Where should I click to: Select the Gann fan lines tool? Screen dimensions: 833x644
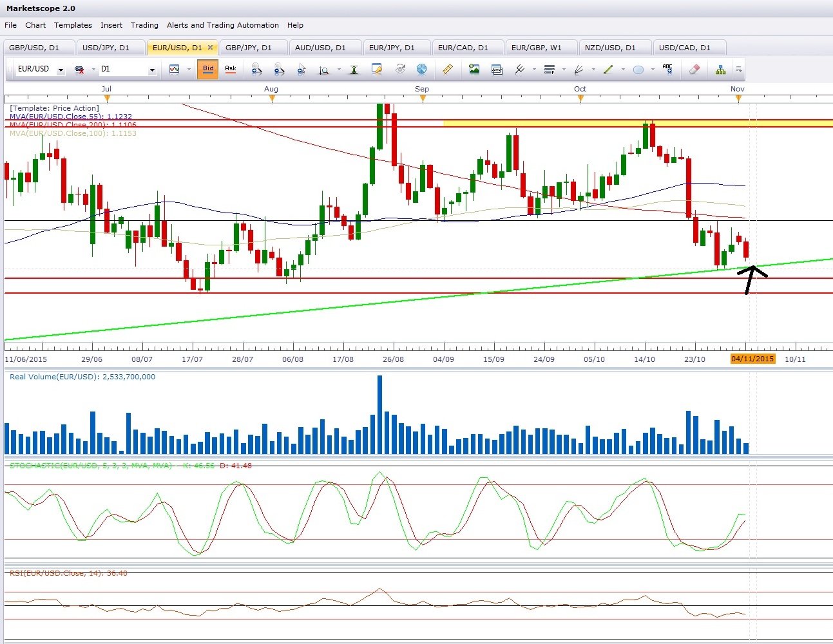(579, 69)
